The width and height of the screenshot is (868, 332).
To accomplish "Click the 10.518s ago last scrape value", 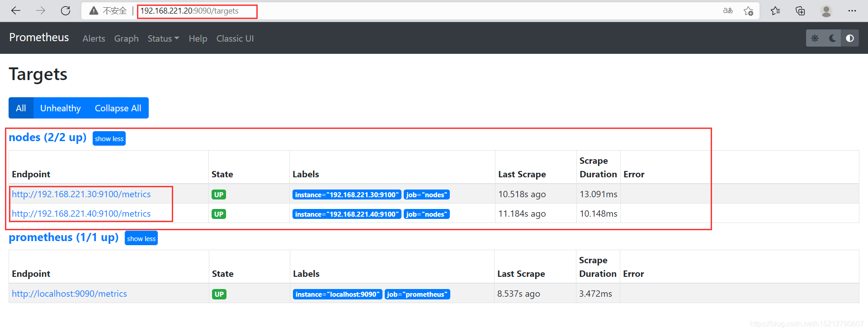I will click(x=522, y=194).
